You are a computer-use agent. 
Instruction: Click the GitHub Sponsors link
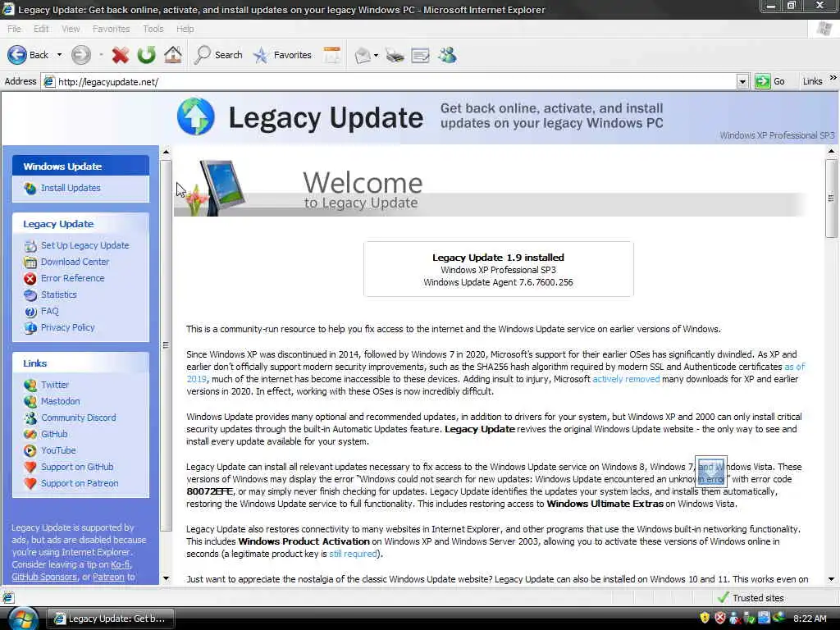(44, 577)
